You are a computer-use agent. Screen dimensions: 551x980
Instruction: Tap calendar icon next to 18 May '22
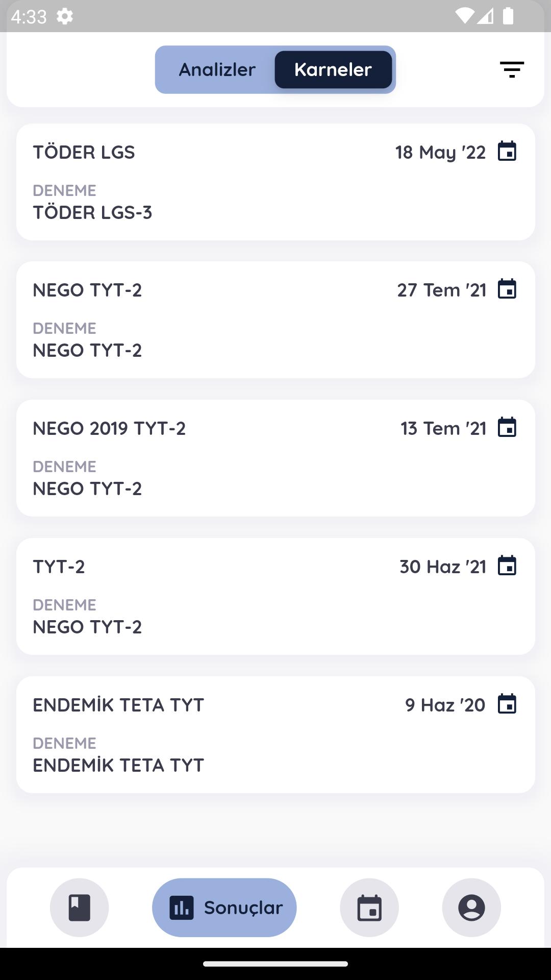tap(507, 152)
